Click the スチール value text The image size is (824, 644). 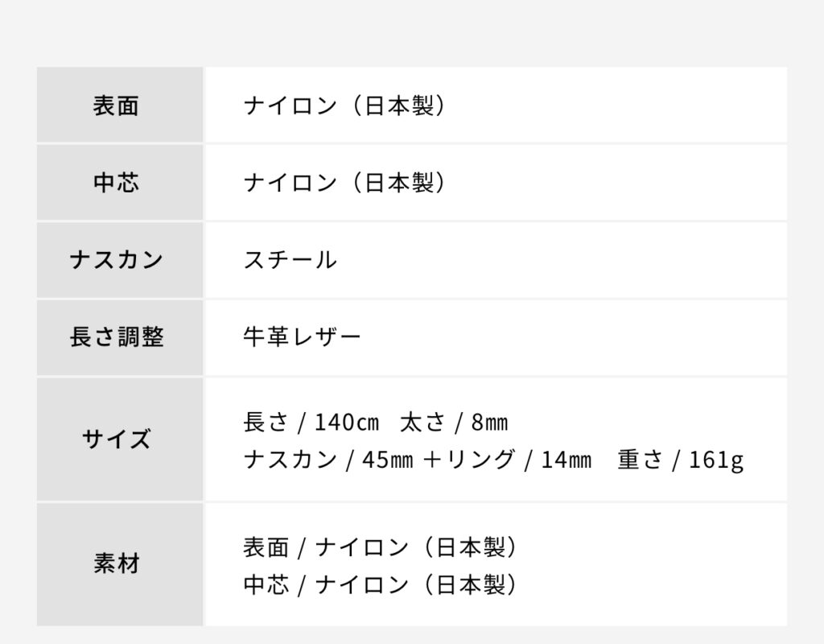290,260
